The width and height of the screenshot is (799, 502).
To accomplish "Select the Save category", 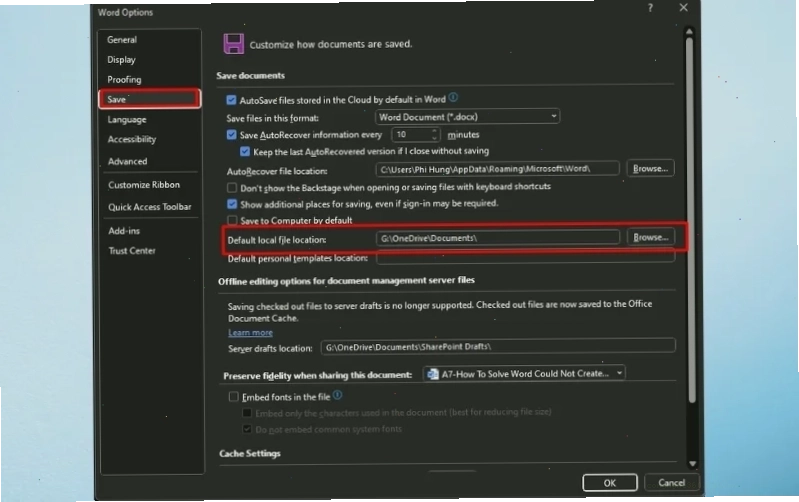I will click(150, 99).
